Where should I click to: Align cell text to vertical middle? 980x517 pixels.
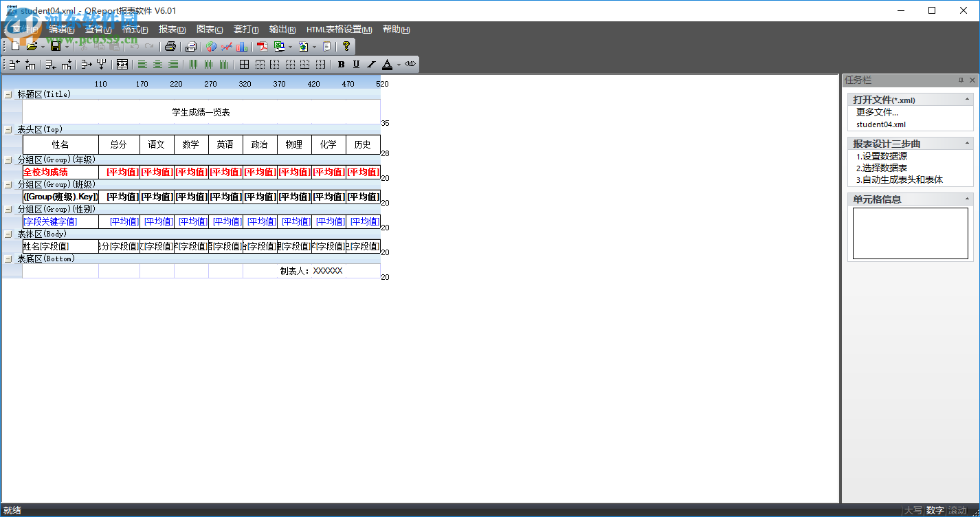click(208, 65)
